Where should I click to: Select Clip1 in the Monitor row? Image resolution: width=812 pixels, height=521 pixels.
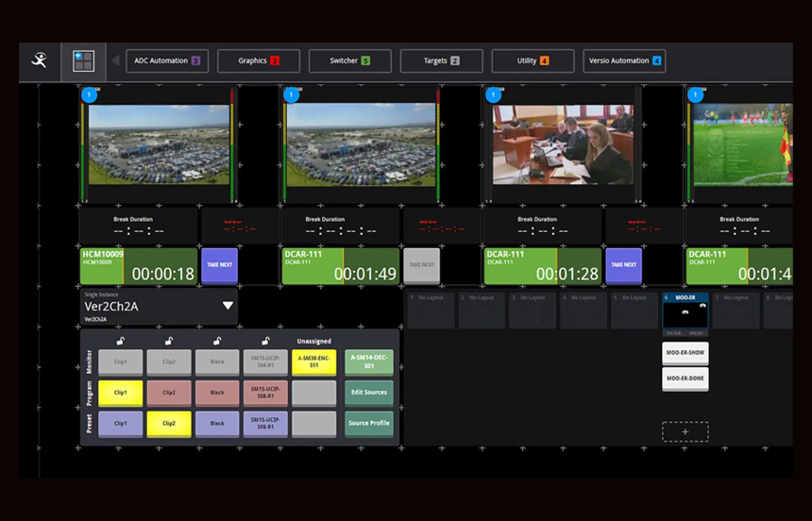tap(121, 362)
